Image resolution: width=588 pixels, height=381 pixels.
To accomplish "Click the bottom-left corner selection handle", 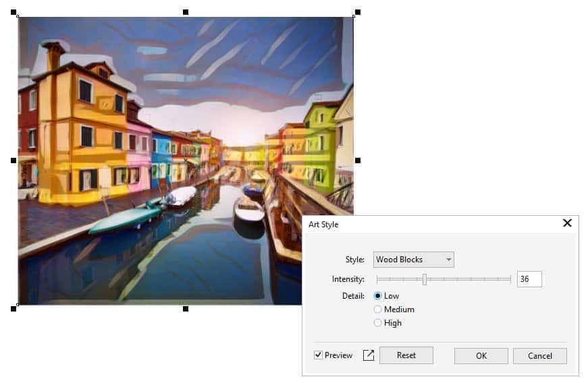I will [x=14, y=309].
